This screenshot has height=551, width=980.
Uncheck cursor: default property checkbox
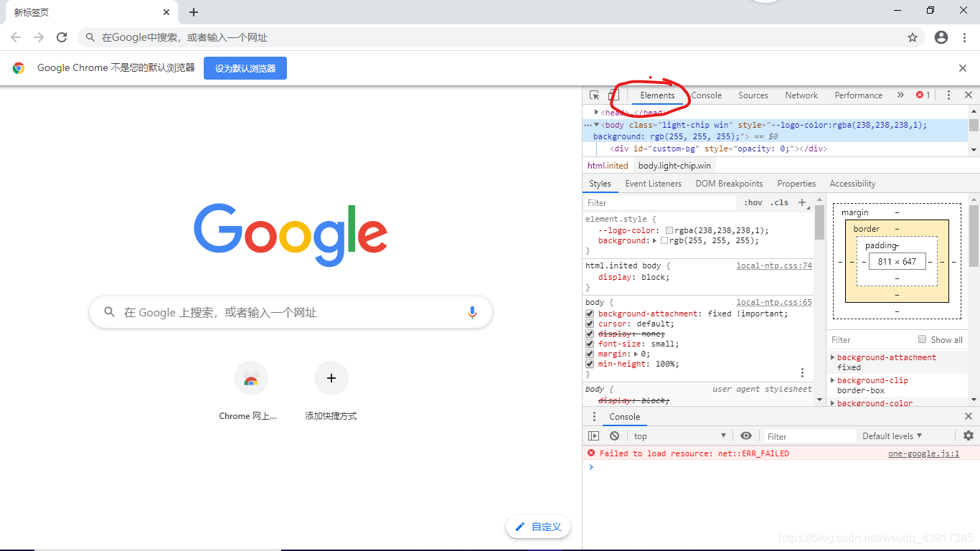click(590, 324)
